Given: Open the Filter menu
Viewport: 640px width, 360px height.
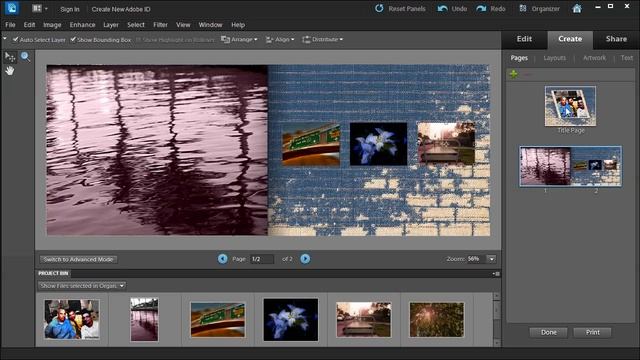Looking at the screenshot, I should click(160, 25).
